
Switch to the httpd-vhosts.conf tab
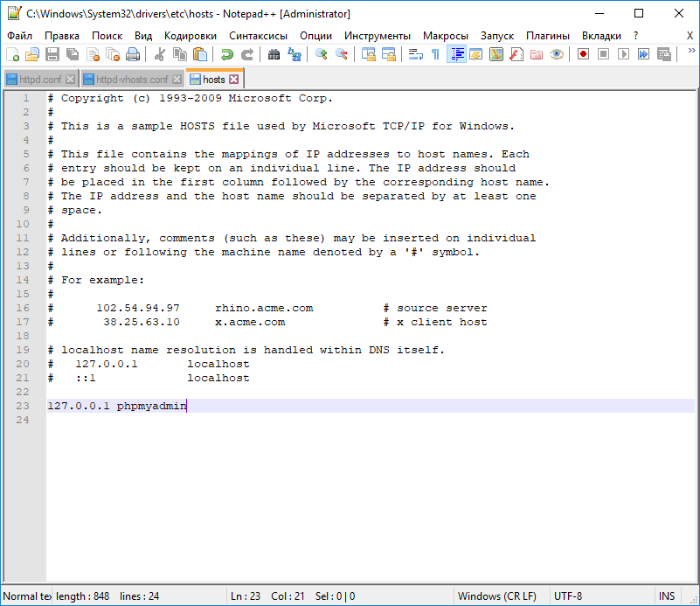tap(131, 80)
